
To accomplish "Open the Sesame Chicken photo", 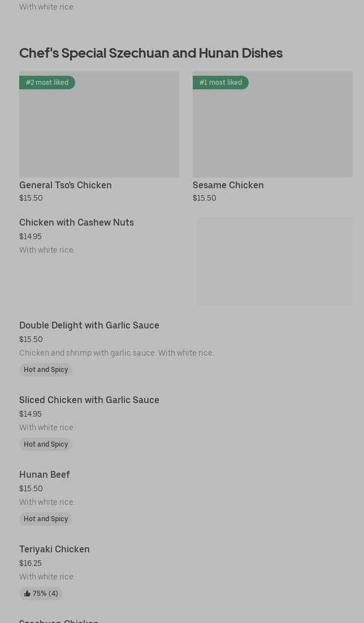I will click(x=272, y=130).
